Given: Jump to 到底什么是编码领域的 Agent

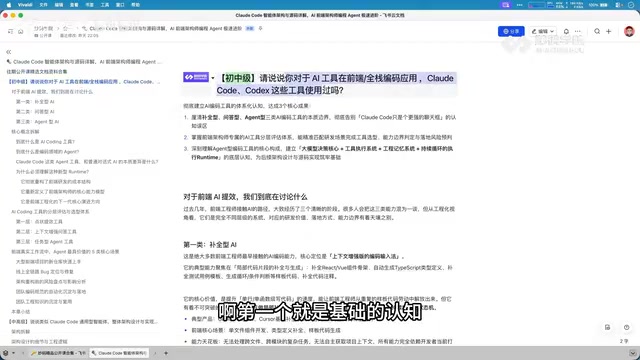Looking at the screenshot, I should pos(47,151).
